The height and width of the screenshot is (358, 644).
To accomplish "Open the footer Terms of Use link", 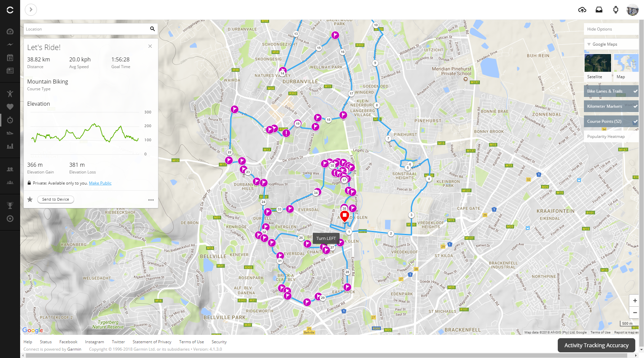I will (191, 342).
